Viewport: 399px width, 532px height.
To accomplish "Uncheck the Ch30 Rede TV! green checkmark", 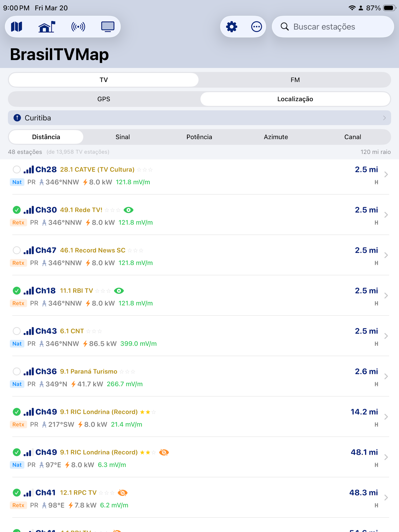I will (x=17, y=210).
